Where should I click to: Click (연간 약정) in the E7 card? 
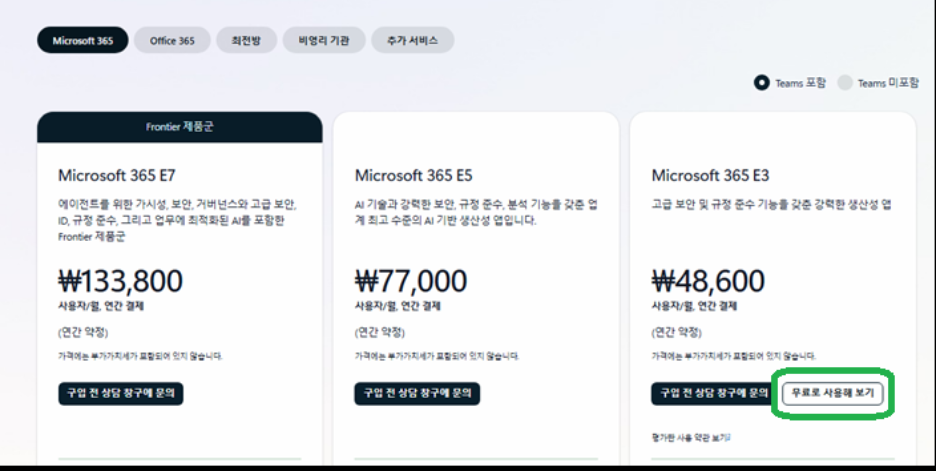pyautogui.click(x=83, y=333)
